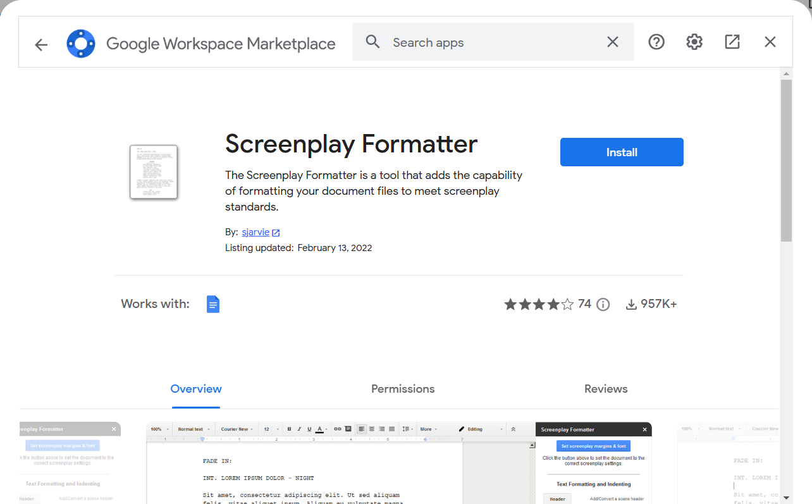Click the Google Docs icon after Works with
812x504 pixels.
(213, 304)
